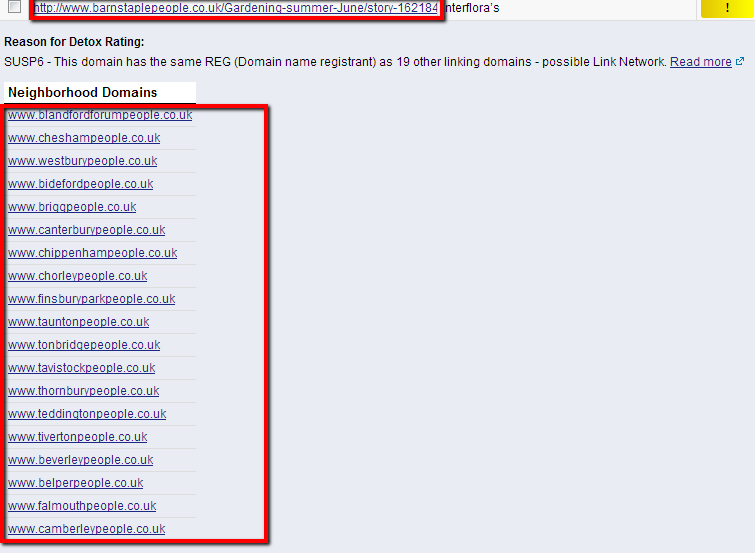Click the 'Reason for Detox Rating:' heading
The height and width of the screenshot is (553, 755).
point(74,42)
